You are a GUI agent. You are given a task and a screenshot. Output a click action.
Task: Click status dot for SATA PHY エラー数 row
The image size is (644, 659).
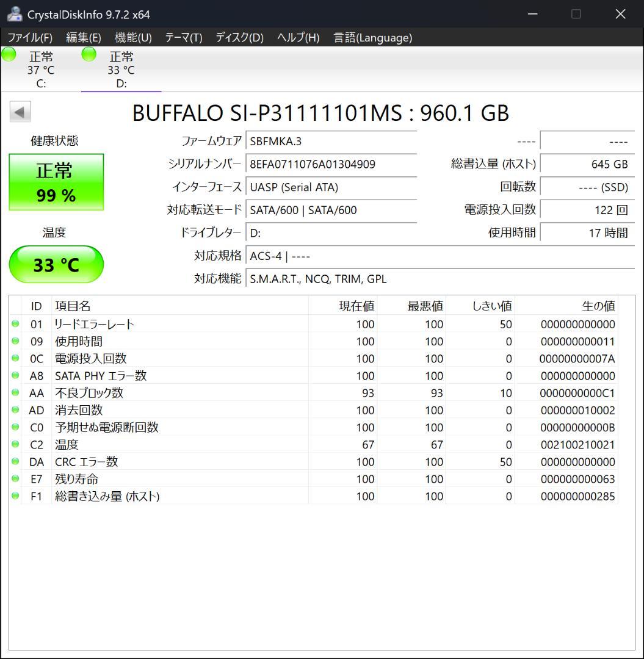click(15, 375)
